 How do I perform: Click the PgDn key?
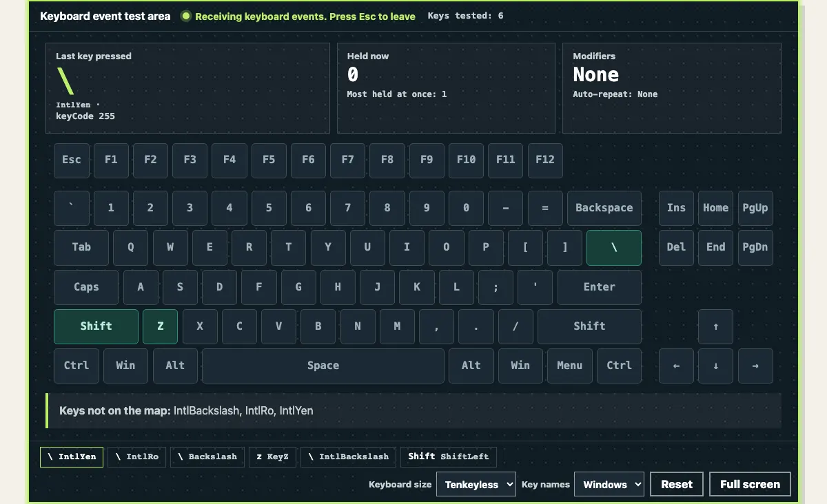(755, 247)
